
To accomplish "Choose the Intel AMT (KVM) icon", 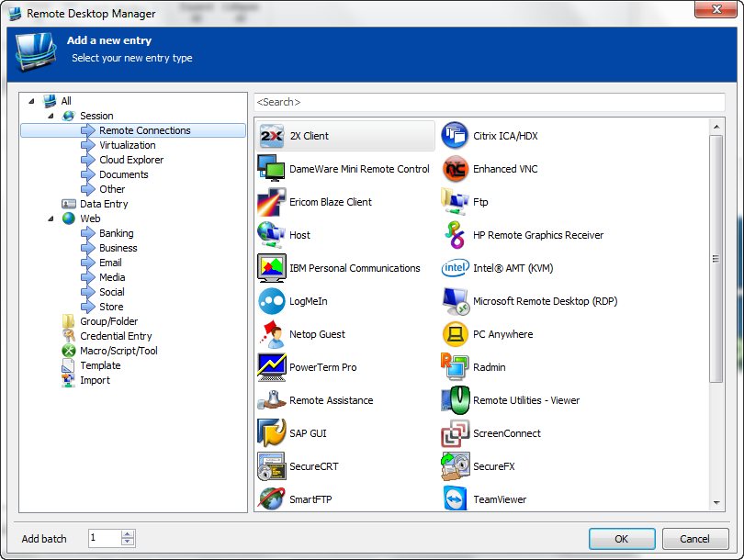I will (456, 268).
